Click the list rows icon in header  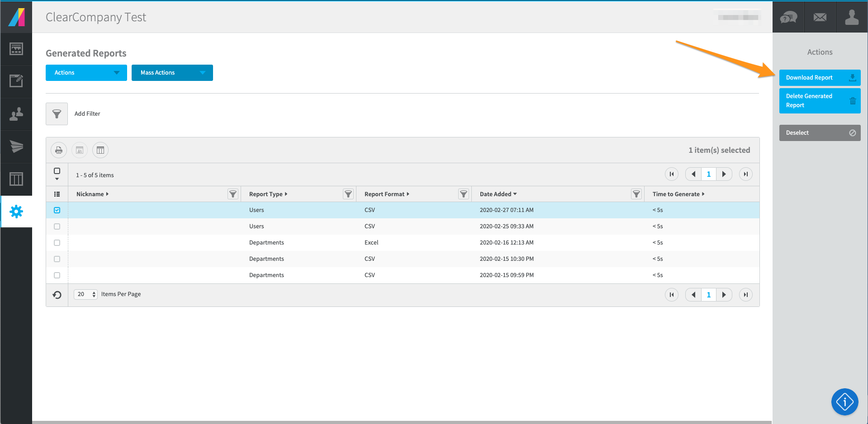coord(57,194)
